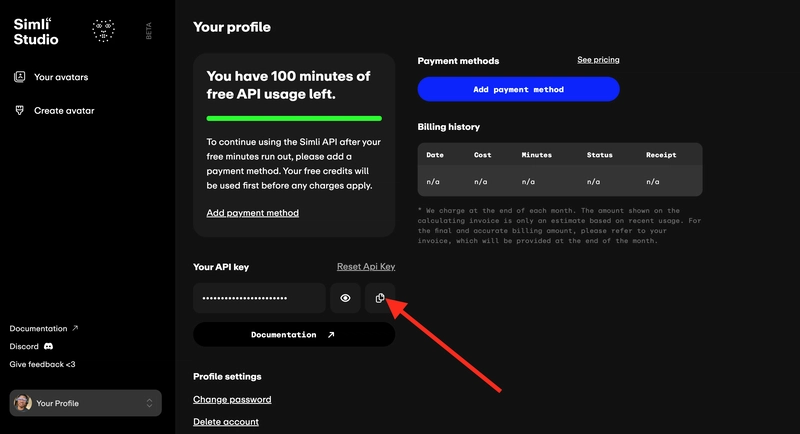Click the Your avatars sidebar icon
This screenshot has width=800, height=434.
(x=19, y=77)
